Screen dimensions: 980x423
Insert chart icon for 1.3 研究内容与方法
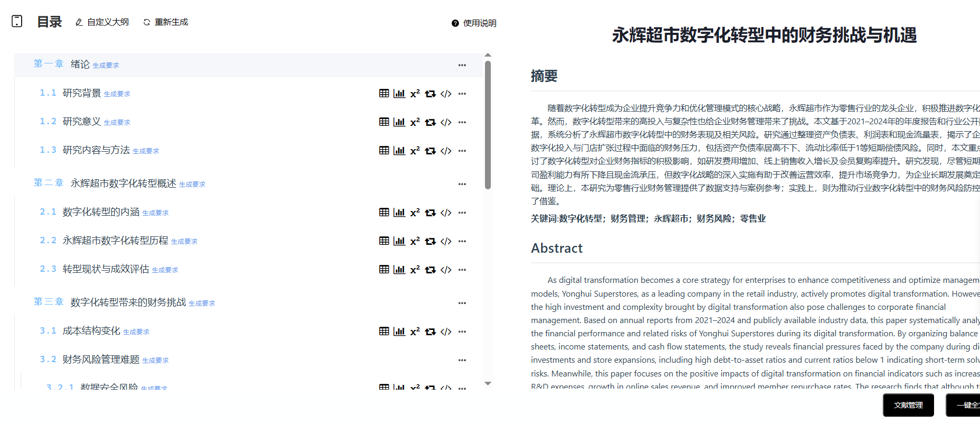point(399,151)
